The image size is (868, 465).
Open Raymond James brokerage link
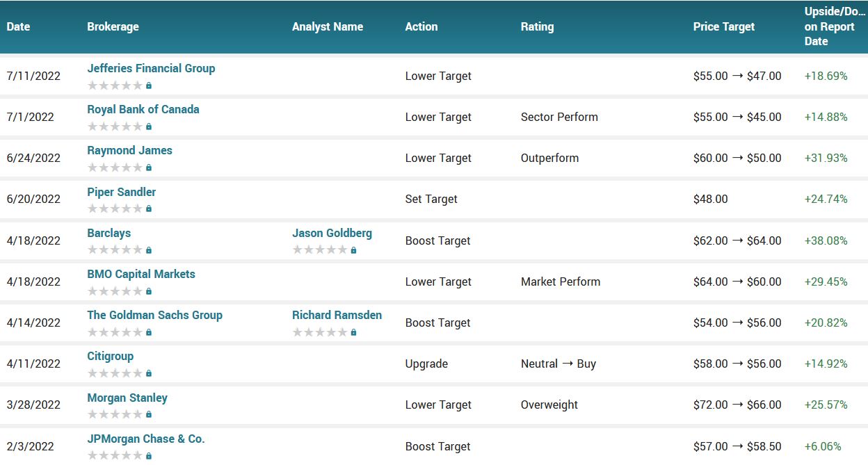129,150
